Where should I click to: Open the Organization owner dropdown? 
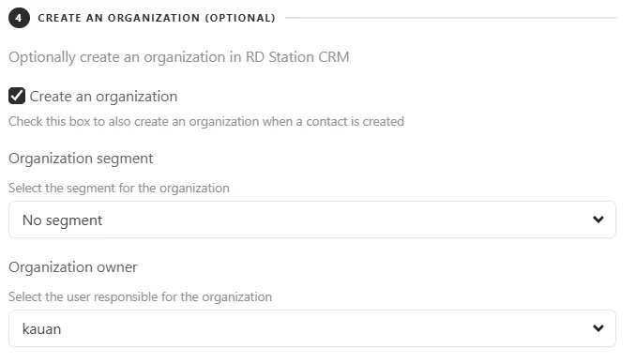coord(312,328)
